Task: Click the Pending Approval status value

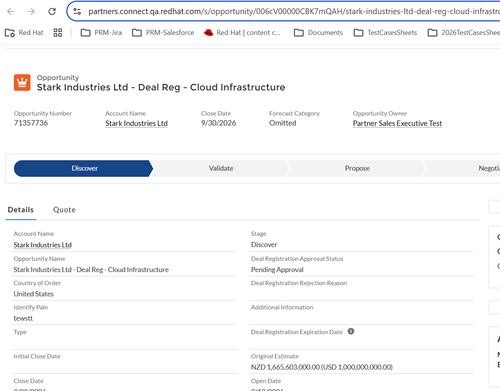Action: click(x=277, y=270)
